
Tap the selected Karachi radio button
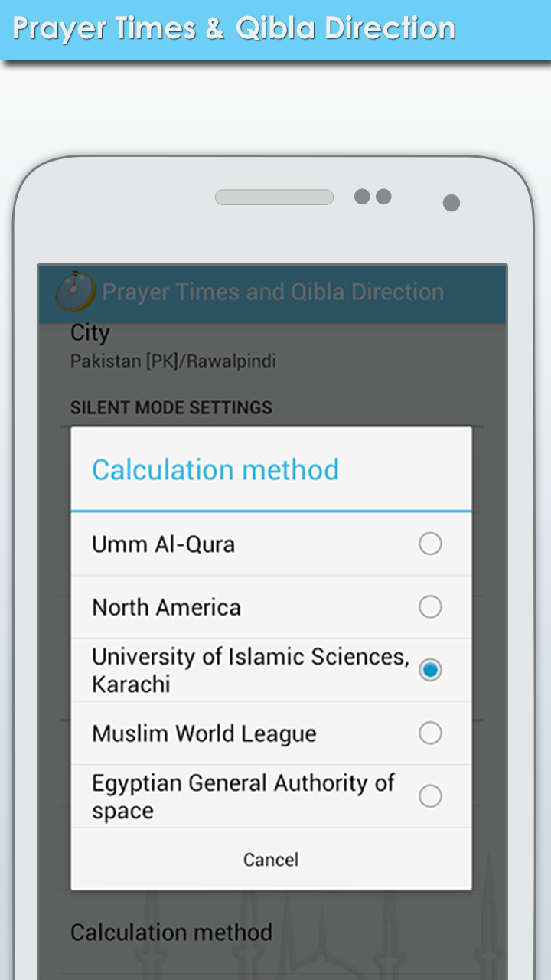coord(430,670)
